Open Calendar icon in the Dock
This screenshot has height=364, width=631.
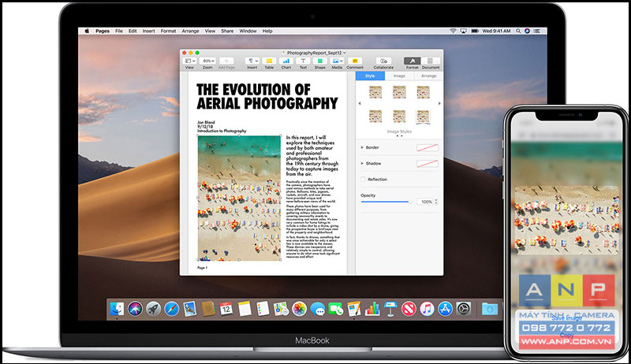226,309
